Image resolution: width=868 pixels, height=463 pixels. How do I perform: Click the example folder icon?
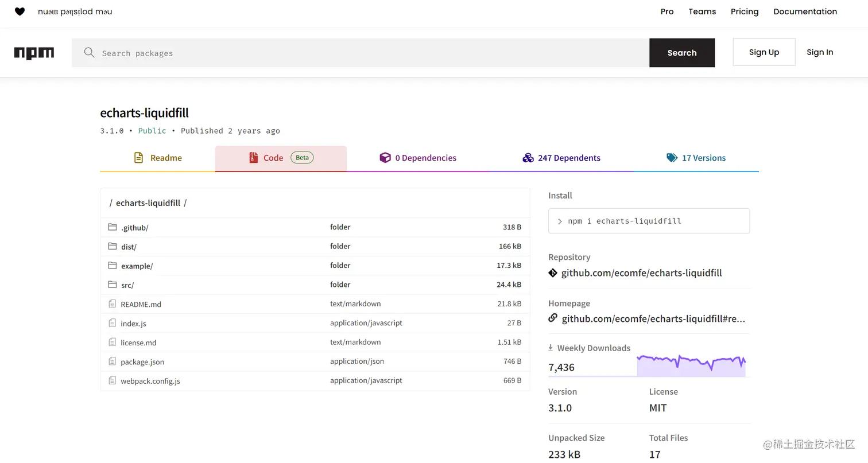pyautogui.click(x=113, y=266)
